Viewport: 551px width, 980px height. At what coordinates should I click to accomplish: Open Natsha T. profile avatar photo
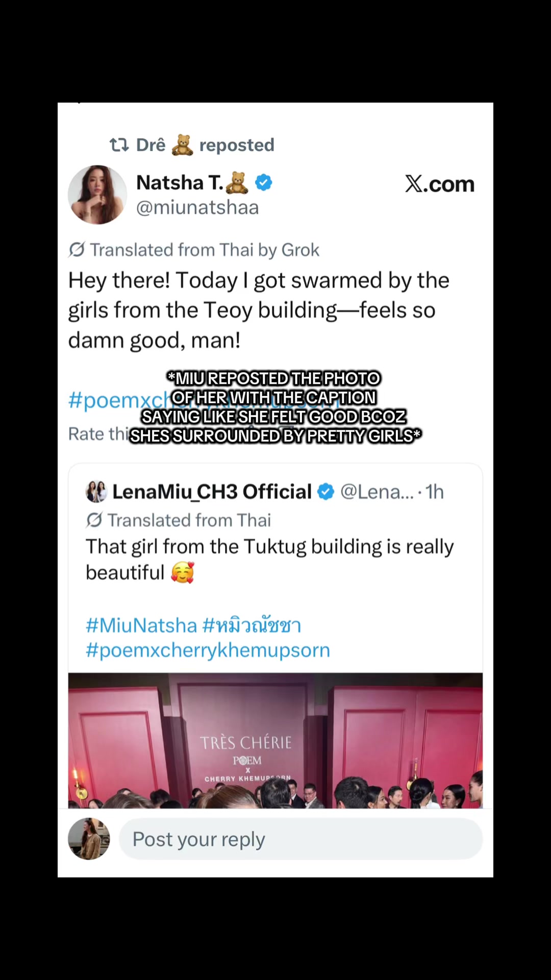coord(97,194)
